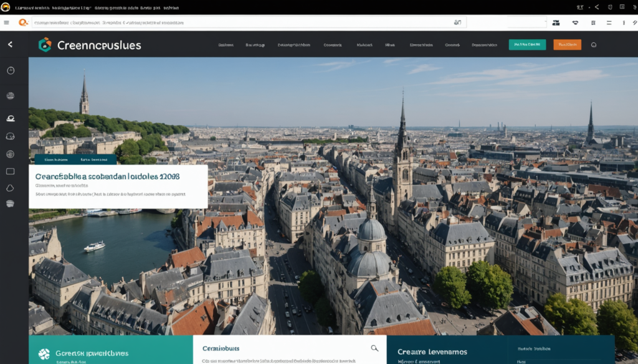Click the magnifier icon in the Ceratiobuies panel
This screenshot has width=638, height=364.
pos(374,348)
